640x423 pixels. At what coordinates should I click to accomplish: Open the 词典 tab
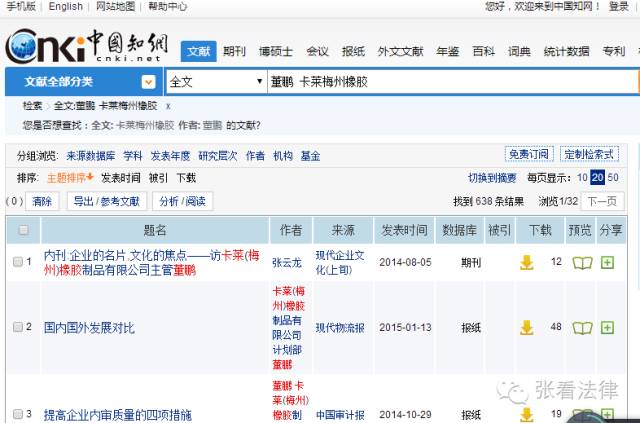(x=519, y=51)
